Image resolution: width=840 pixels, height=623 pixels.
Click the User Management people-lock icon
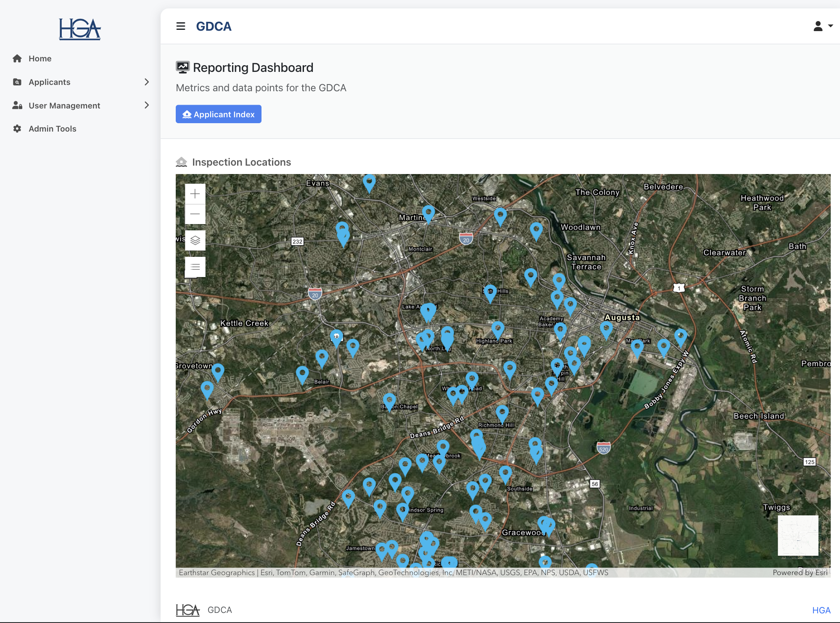pyautogui.click(x=17, y=105)
